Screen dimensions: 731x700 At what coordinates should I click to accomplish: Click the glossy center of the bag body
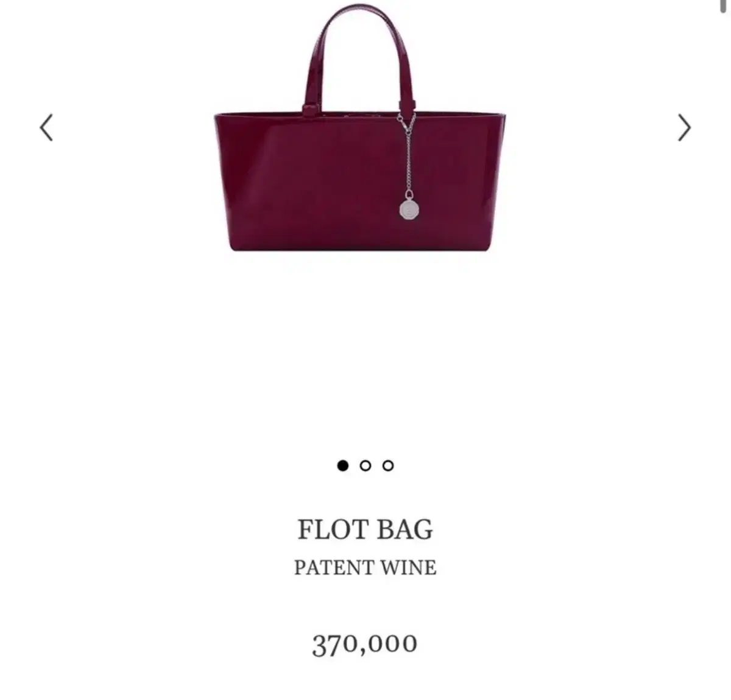341,183
